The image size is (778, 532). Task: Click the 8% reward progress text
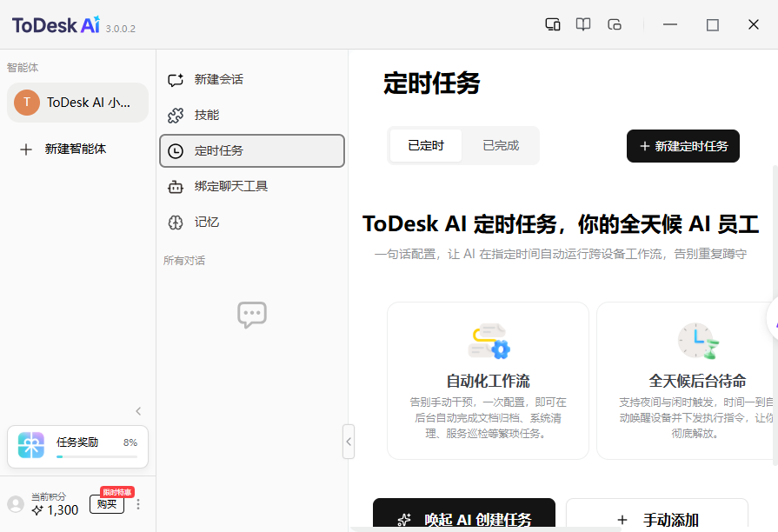130,442
